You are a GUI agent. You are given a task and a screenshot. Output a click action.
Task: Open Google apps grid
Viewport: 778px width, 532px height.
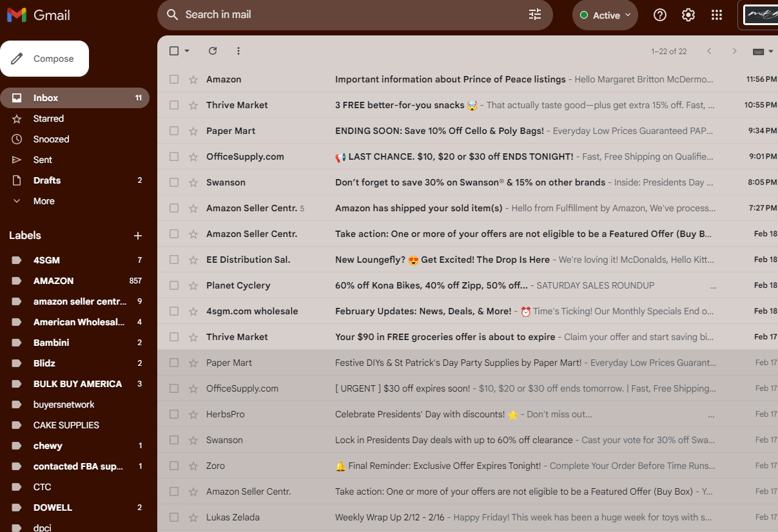717,15
